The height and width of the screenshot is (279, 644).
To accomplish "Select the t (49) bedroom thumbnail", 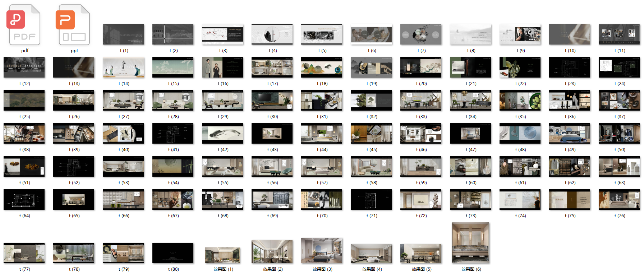I will click(570, 134).
